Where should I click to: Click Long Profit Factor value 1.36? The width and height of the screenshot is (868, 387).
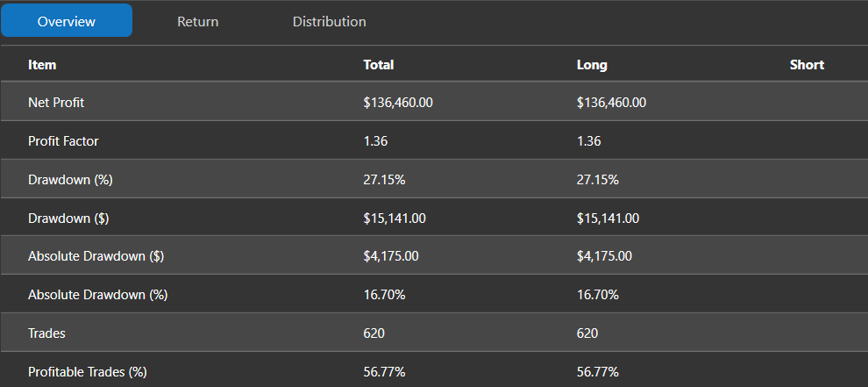click(588, 141)
